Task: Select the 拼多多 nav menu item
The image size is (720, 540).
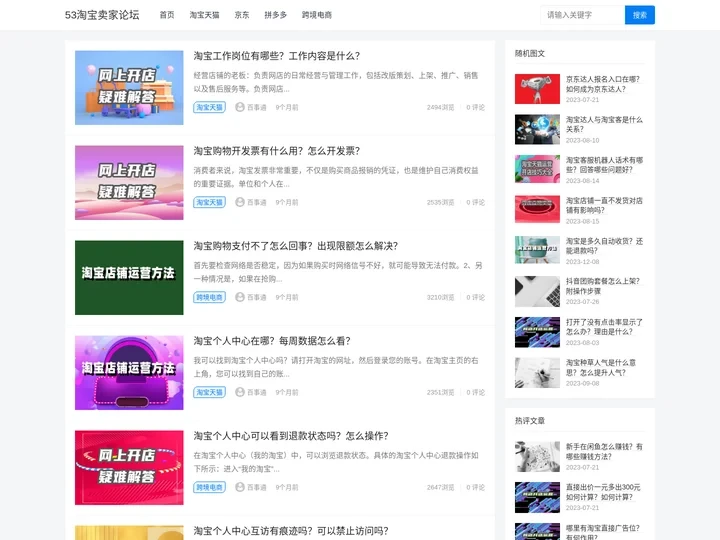Action: (276, 15)
